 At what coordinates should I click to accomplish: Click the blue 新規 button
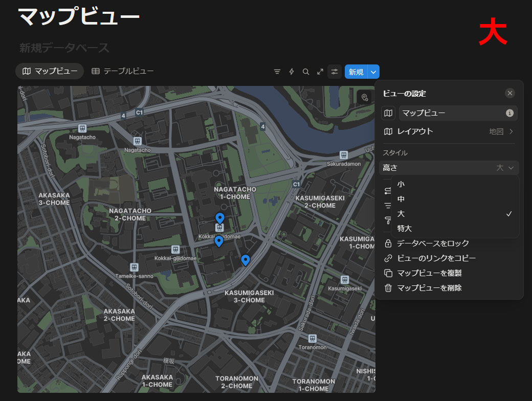(356, 72)
